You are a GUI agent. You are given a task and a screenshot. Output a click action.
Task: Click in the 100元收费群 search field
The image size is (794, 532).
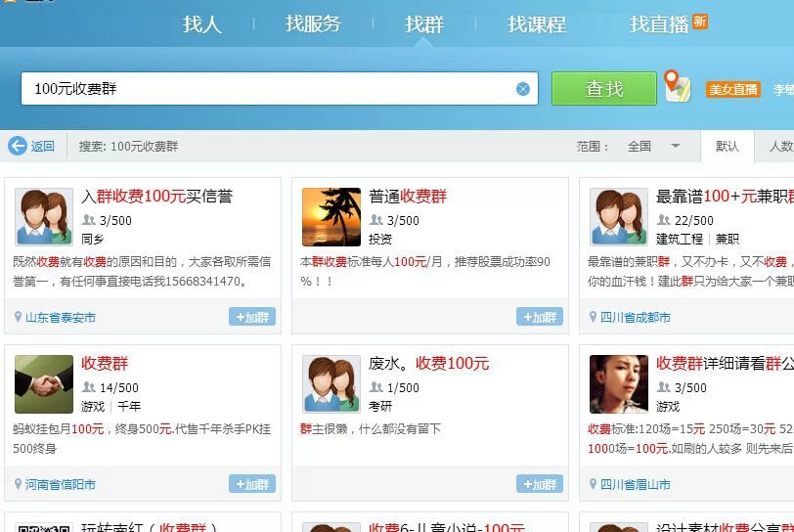(x=264, y=89)
